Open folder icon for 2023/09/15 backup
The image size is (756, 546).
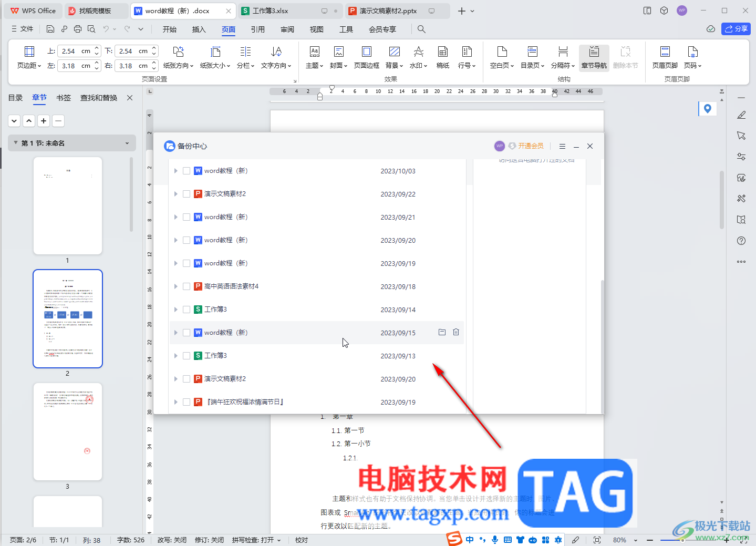click(x=442, y=332)
